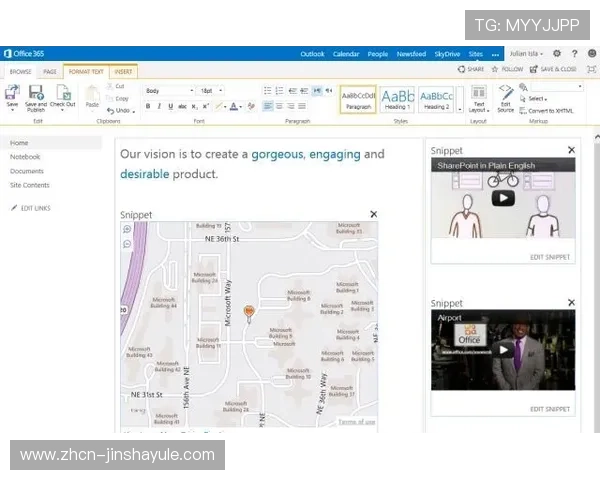Viewport: 600px width, 480px height.
Task: Click EDIT SNIPPET under the SharePoint video
Action: click(550, 257)
